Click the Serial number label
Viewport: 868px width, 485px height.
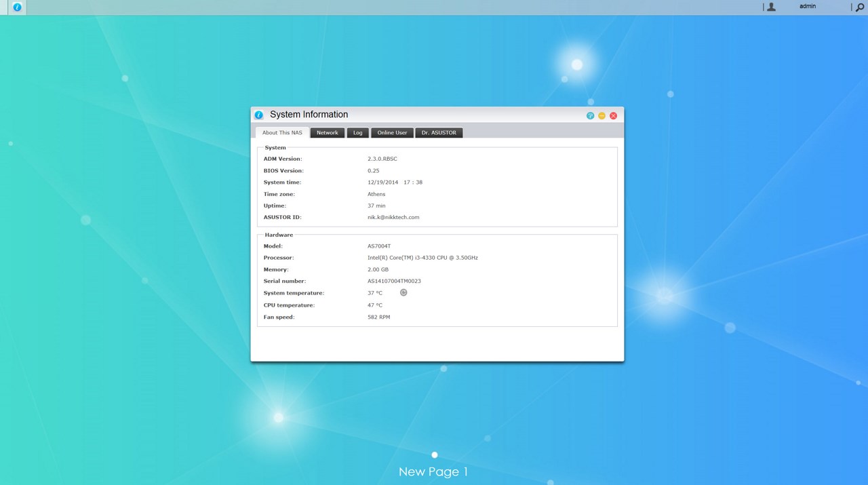pyautogui.click(x=285, y=281)
